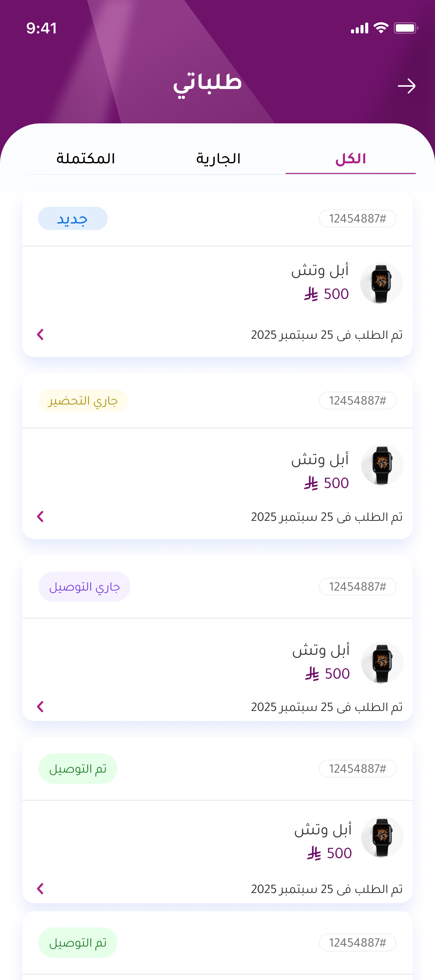Open details chevron of the جاري التحضير order
Viewport: 435px width, 980px height.
pyautogui.click(x=40, y=517)
